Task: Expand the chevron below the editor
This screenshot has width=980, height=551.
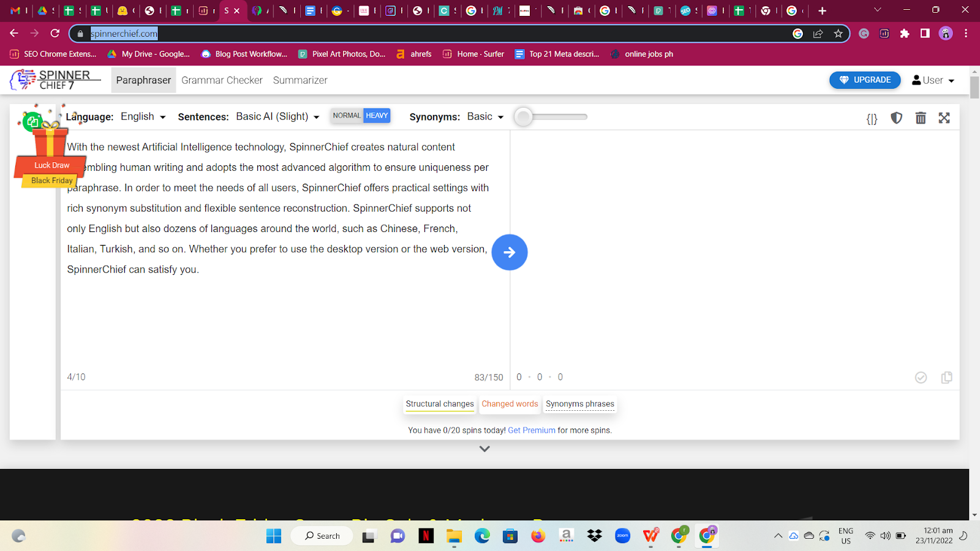Action: (484, 449)
